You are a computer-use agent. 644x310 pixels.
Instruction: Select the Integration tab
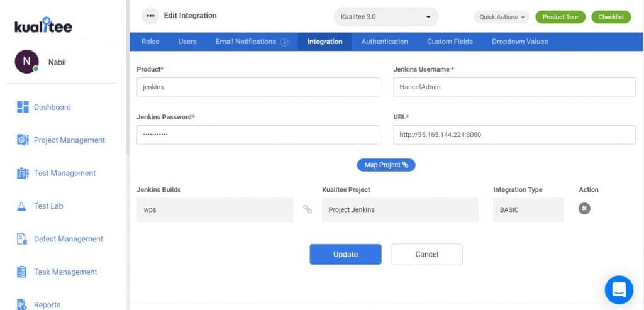tap(325, 42)
